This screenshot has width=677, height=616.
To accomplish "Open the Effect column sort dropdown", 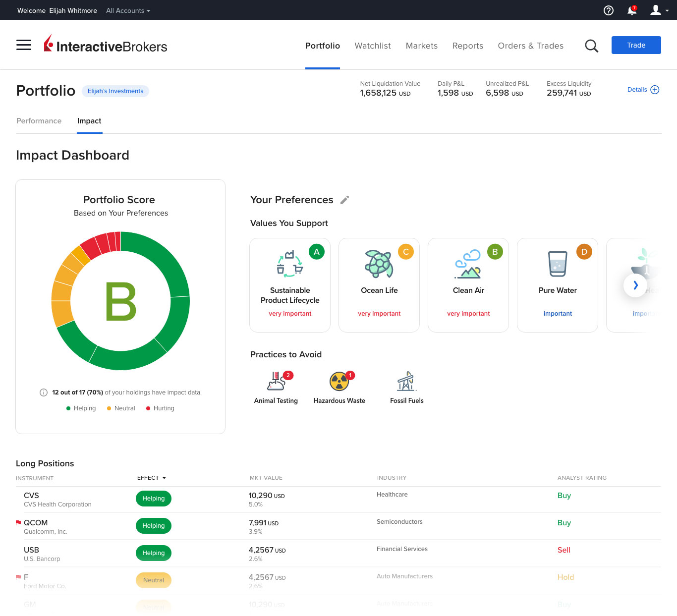I will coord(152,478).
